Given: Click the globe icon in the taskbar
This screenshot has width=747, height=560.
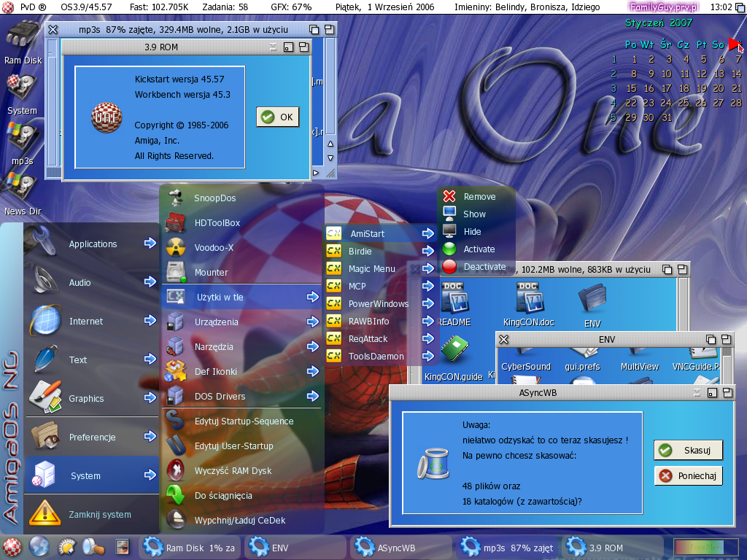Looking at the screenshot, I should 39,547.
